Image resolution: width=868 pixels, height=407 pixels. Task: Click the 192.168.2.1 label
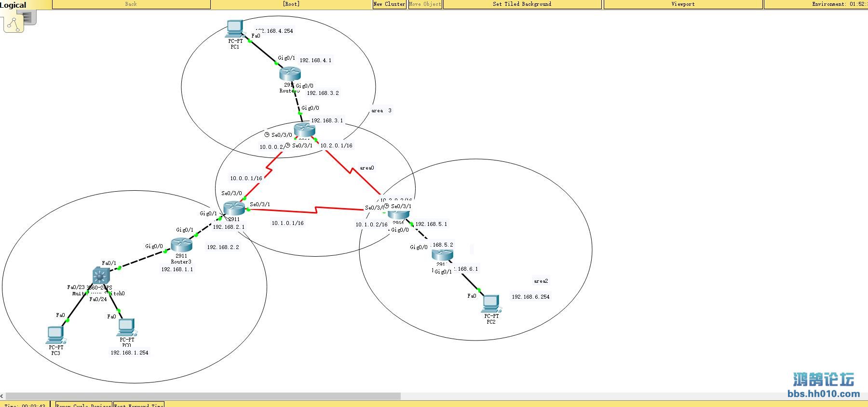(x=229, y=227)
